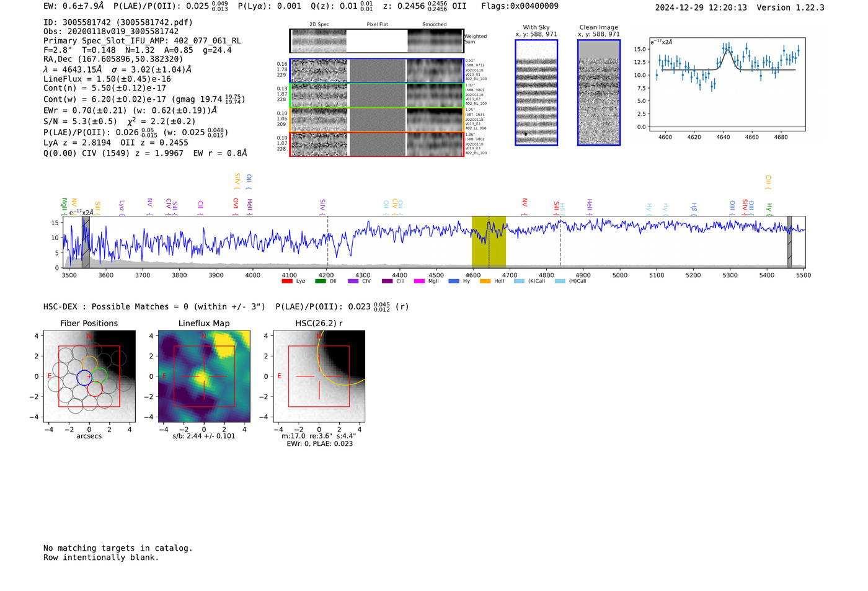Click the dashed vertical line near 4200
The width and height of the screenshot is (868, 591).
click(327, 242)
